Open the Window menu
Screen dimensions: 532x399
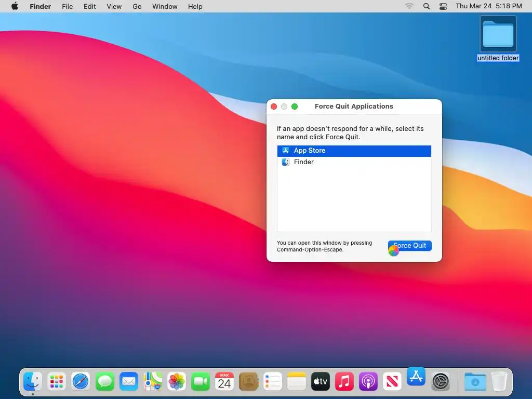(x=165, y=6)
